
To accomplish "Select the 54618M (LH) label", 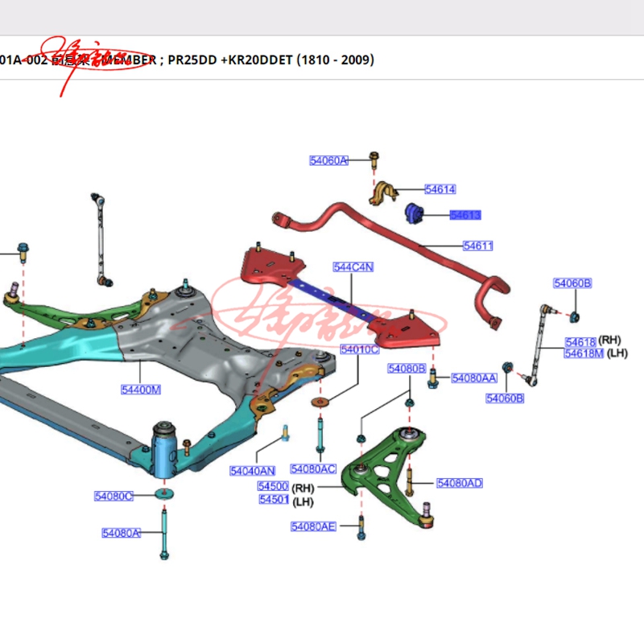I will coord(583,353).
